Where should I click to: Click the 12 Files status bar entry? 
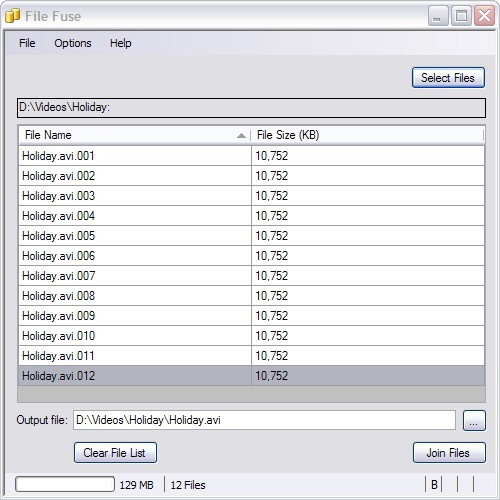click(188, 485)
